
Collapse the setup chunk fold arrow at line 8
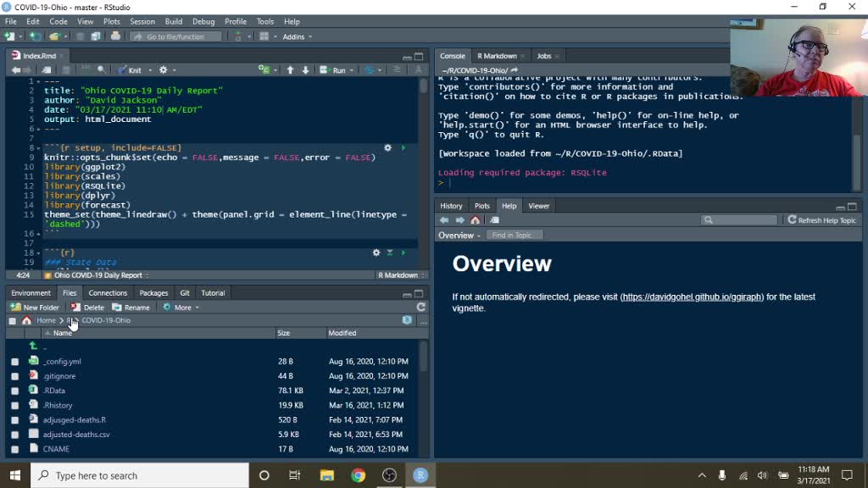click(38, 148)
